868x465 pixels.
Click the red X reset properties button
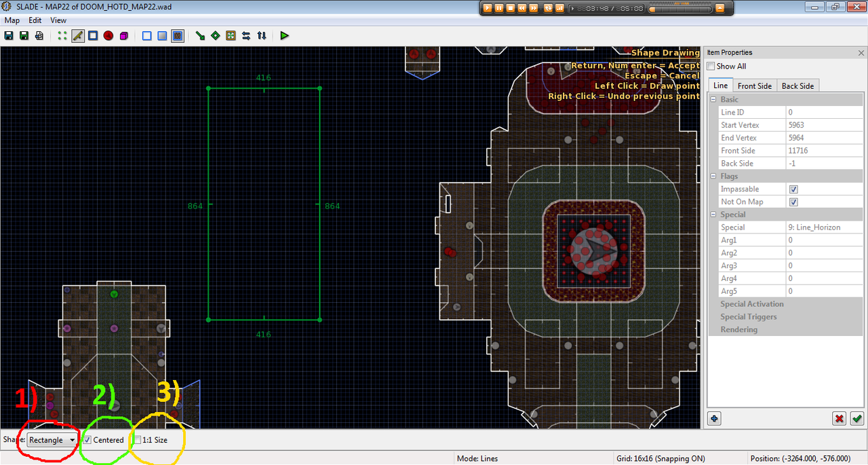[840, 418]
